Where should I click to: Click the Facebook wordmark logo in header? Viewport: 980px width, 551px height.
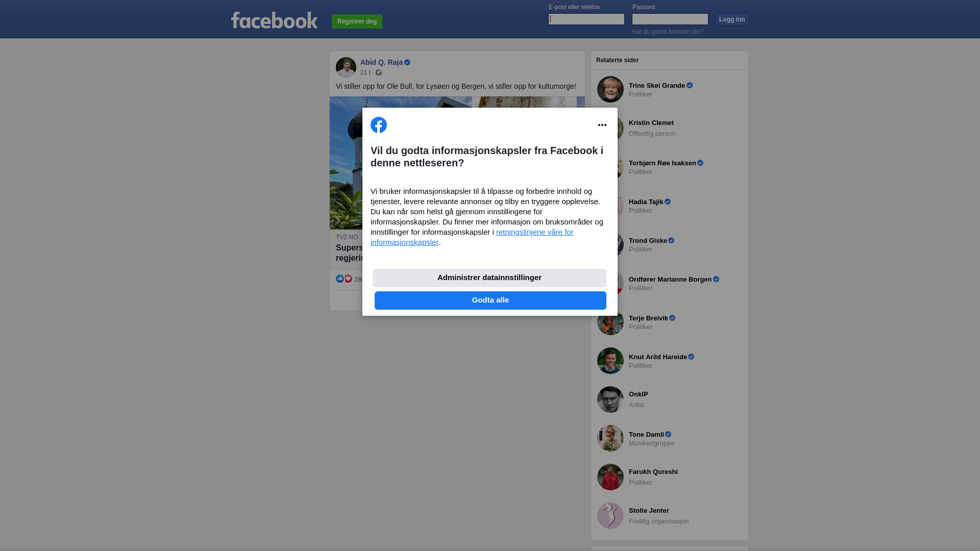click(274, 20)
